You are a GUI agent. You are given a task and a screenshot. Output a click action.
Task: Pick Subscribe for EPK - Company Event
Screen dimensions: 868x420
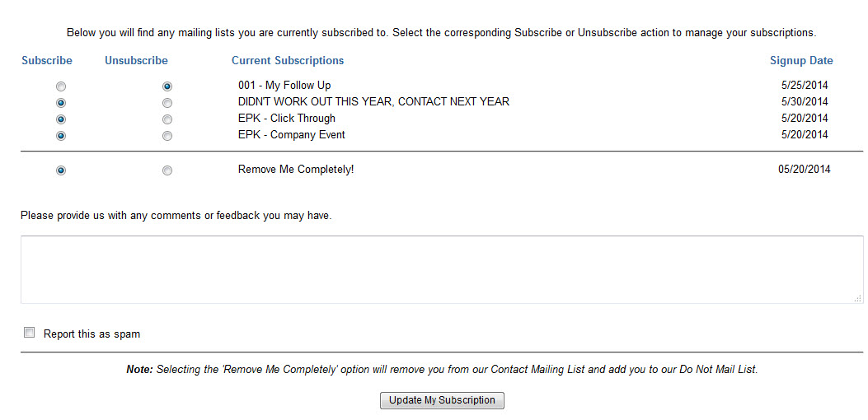(x=61, y=136)
